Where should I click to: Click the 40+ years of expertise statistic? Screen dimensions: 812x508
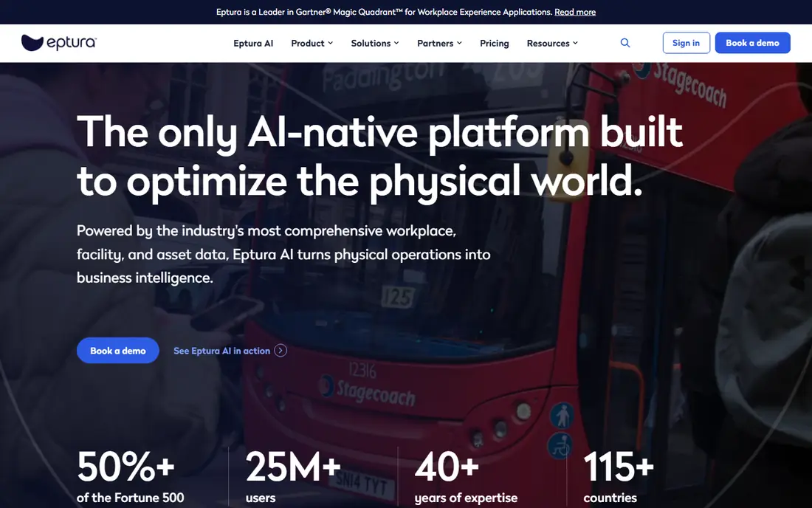coord(466,476)
